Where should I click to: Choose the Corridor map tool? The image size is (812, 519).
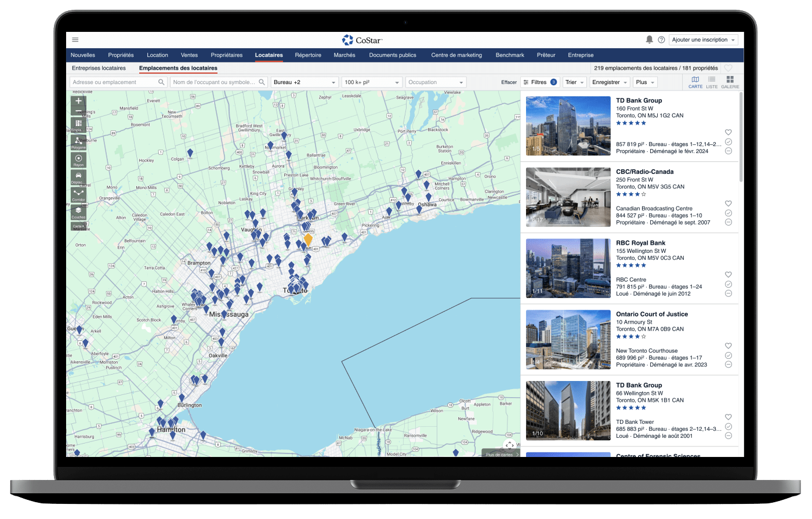[x=78, y=194]
